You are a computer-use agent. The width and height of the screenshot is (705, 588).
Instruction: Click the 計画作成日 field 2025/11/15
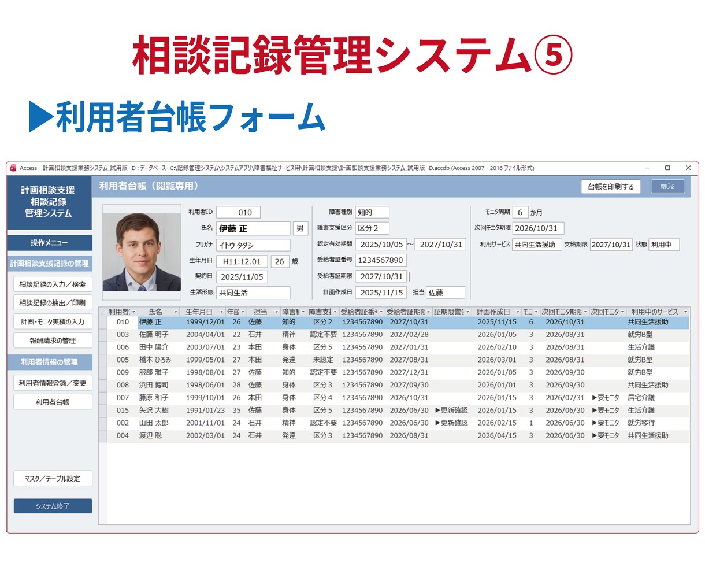pyautogui.click(x=381, y=293)
